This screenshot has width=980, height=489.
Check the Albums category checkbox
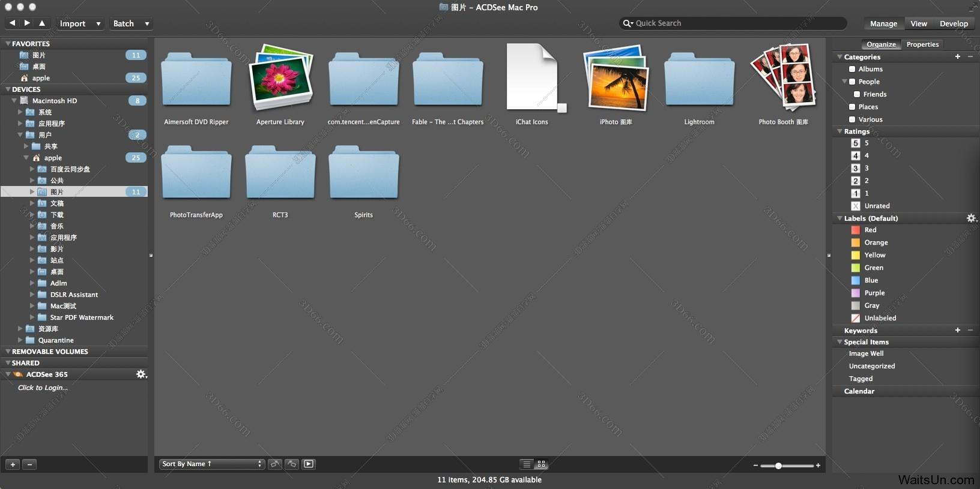(x=851, y=69)
